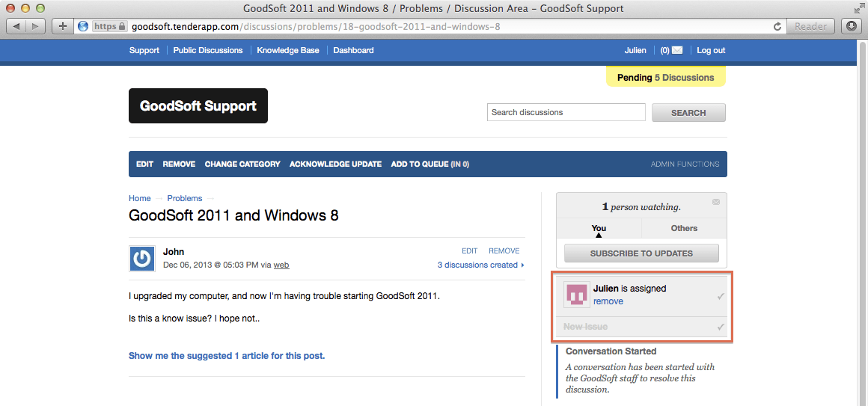Click the small envelope icon in watching box
The image size is (868, 406).
tap(716, 202)
